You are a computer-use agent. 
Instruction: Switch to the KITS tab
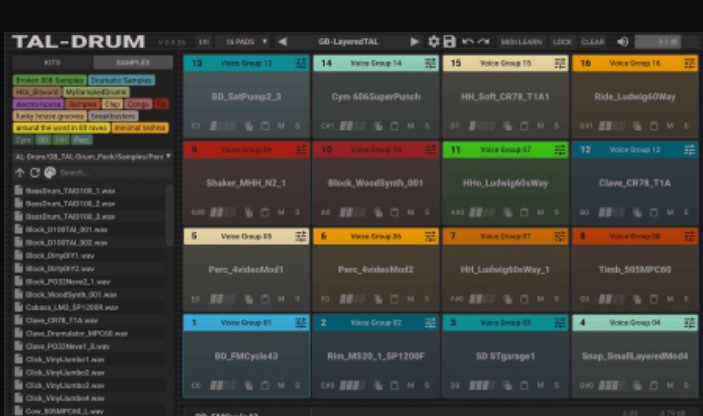point(52,62)
